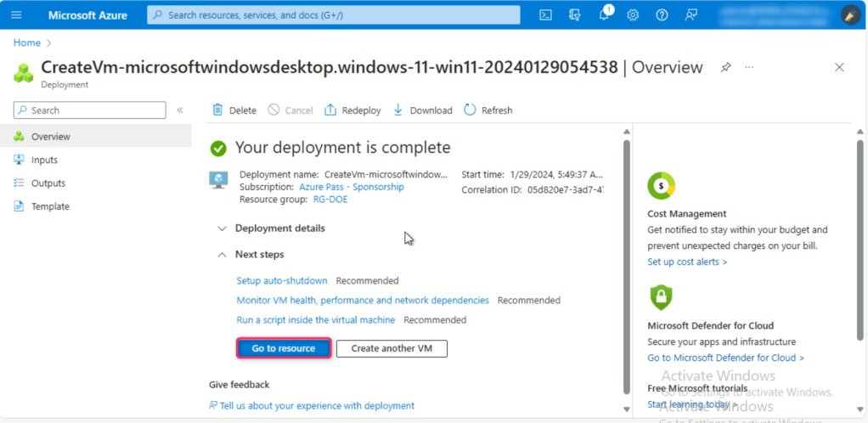868x423 pixels.
Task: Select the Template menu item
Action: (50, 206)
